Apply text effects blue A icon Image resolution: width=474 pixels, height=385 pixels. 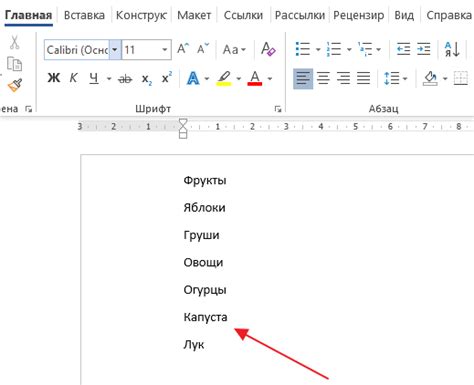[193, 79]
